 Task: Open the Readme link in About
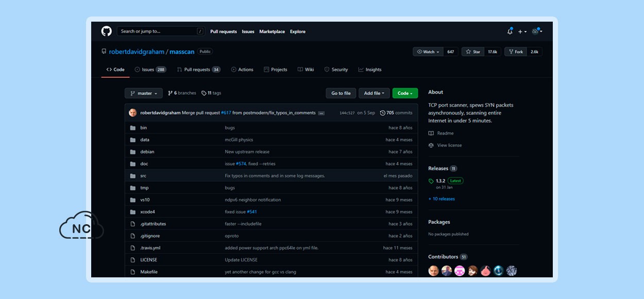[441, 133]
